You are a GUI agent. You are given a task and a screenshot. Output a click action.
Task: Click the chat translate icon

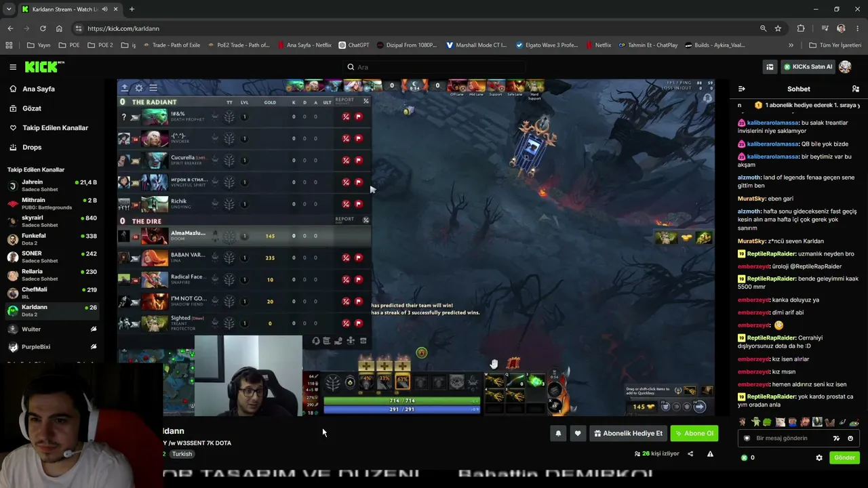(836, 439)
